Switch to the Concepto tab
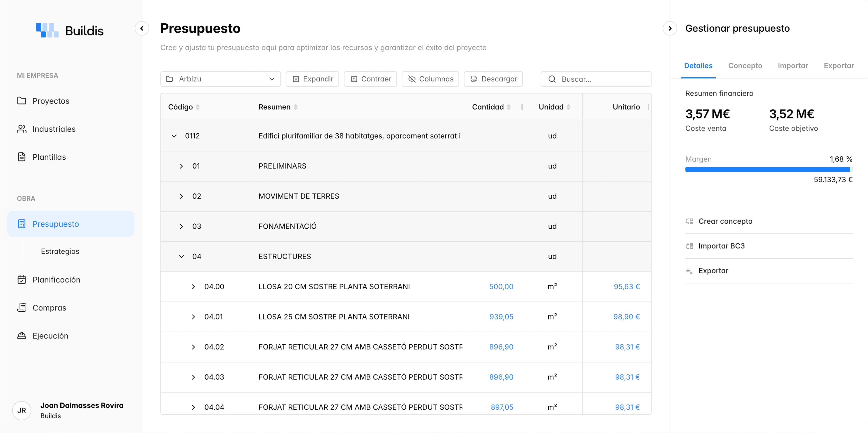Image resolution: width=868 pixels, height=433 pixels. [745, 66]
